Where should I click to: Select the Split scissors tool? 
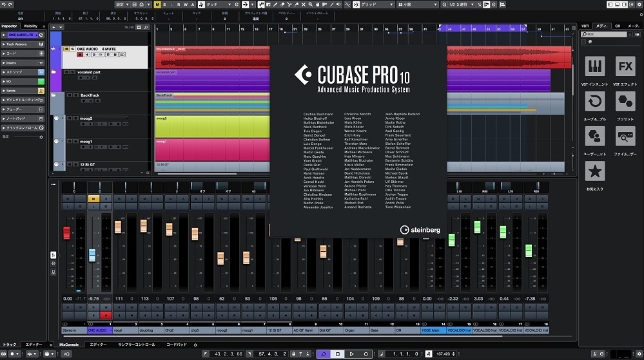[x=289, y=5]
